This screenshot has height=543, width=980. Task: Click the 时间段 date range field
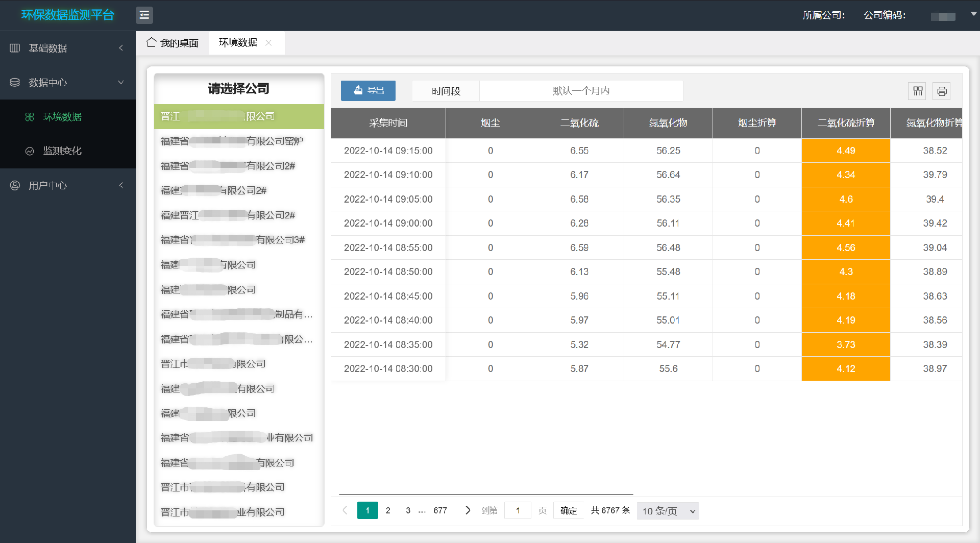[x=581, y=91]
